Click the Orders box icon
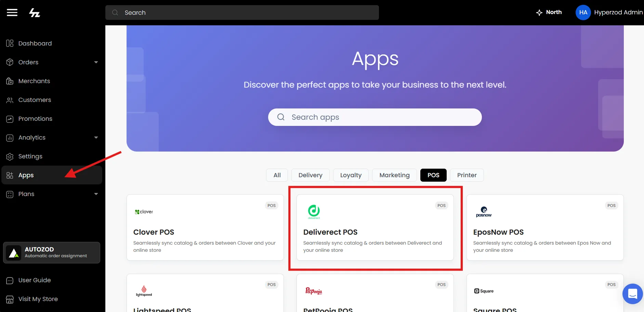The height and width of the screenshot is (312, 644). click(x=10, y=62)
